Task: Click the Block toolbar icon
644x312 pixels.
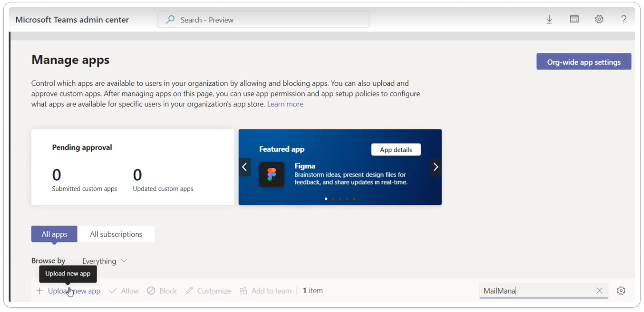Action: (151, 291)
